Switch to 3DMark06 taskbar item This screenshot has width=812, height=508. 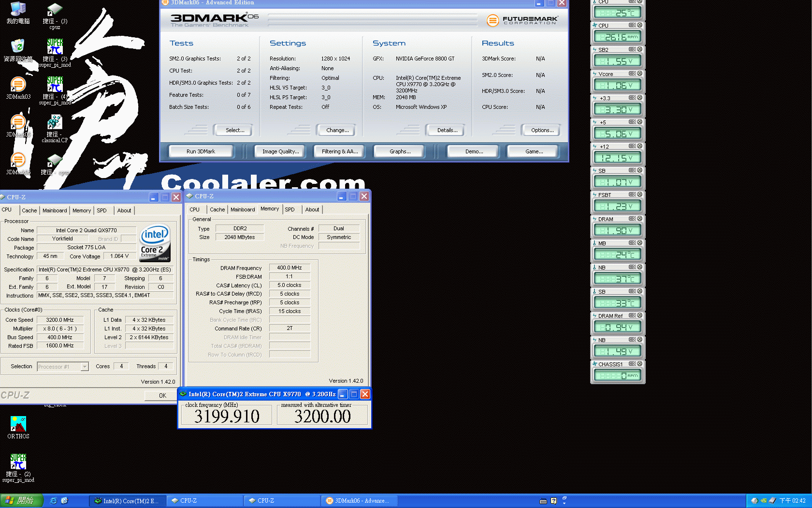tap(360, 501)
